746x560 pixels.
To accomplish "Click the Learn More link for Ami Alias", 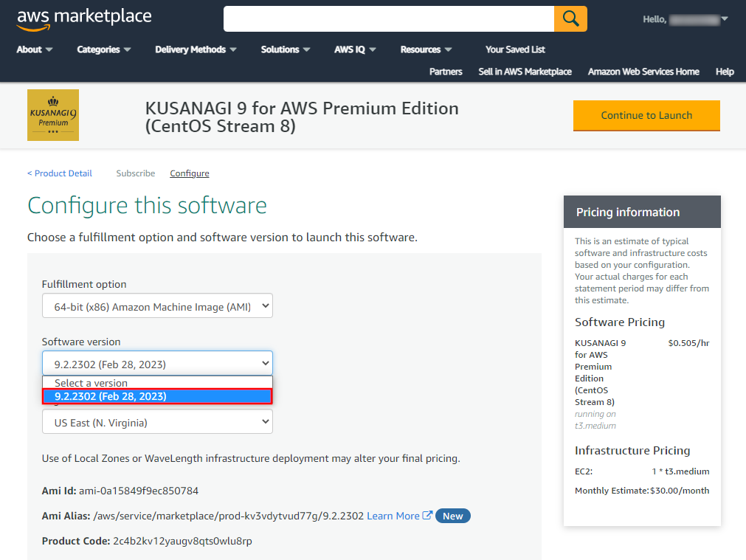I will point(393,516).
